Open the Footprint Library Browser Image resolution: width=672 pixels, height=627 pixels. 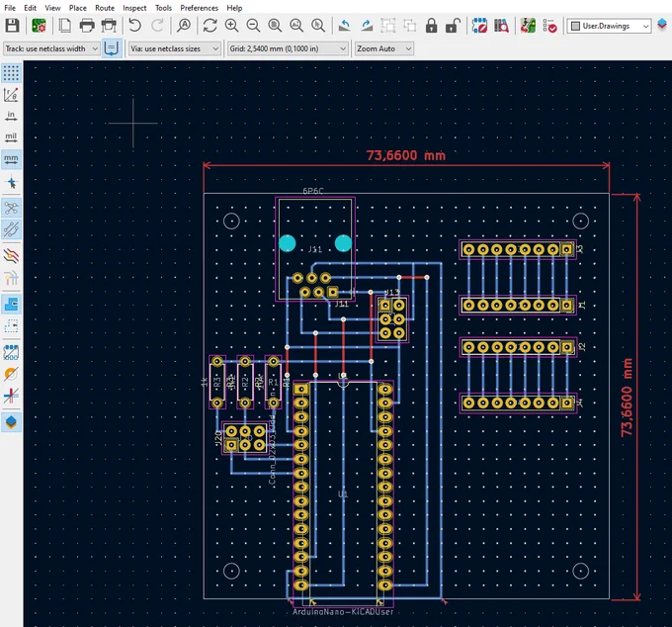coord(501,26)
